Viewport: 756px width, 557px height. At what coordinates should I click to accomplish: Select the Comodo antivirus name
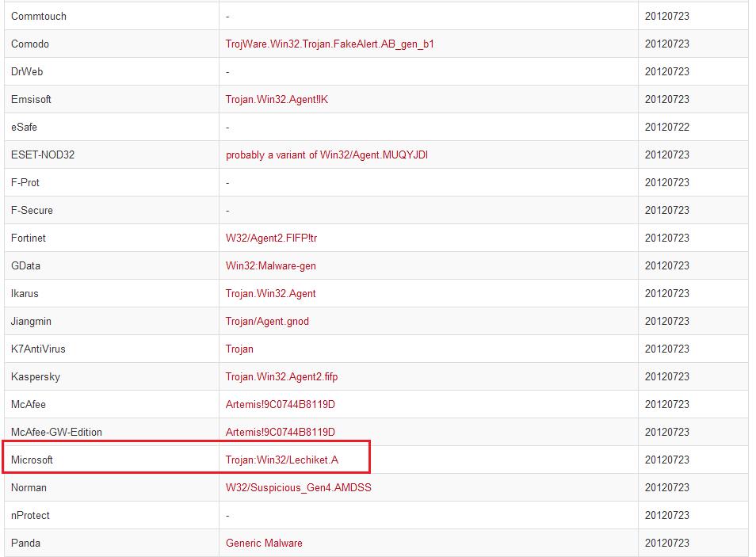point(30,44)
